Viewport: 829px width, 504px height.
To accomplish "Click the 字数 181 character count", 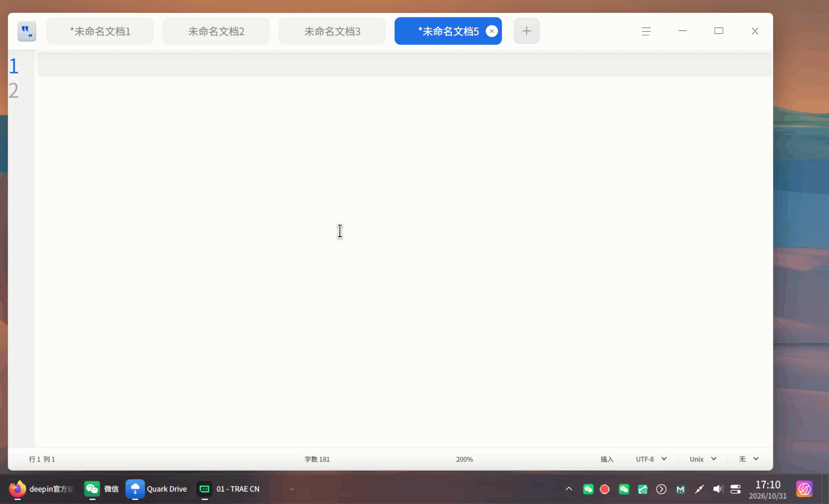I will coord(317,459).
